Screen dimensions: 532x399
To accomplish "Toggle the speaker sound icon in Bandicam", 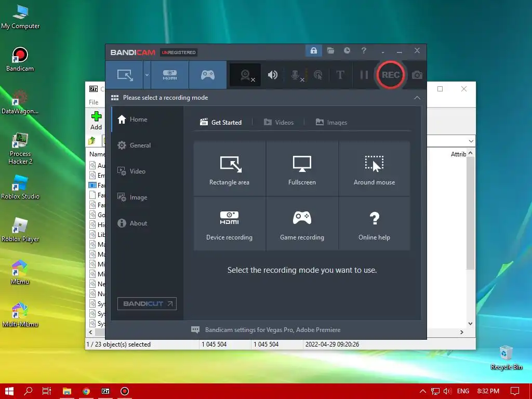I will coord(272,75).
